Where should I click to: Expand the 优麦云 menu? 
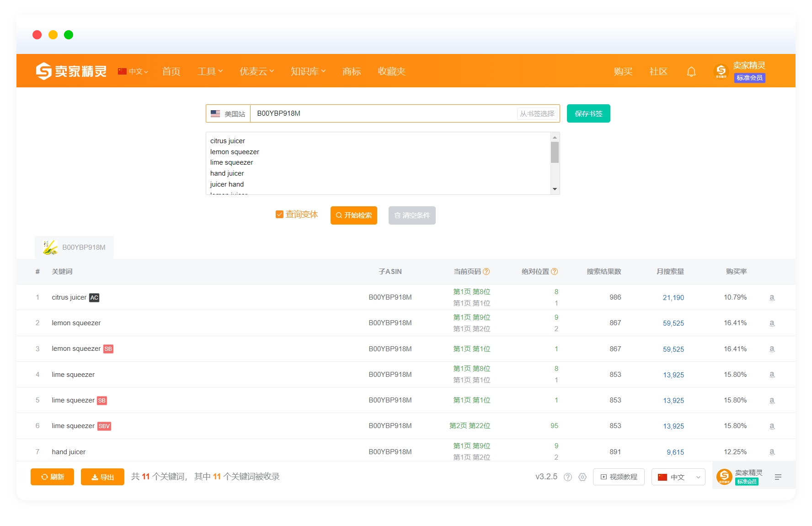(x=256, y=71)
